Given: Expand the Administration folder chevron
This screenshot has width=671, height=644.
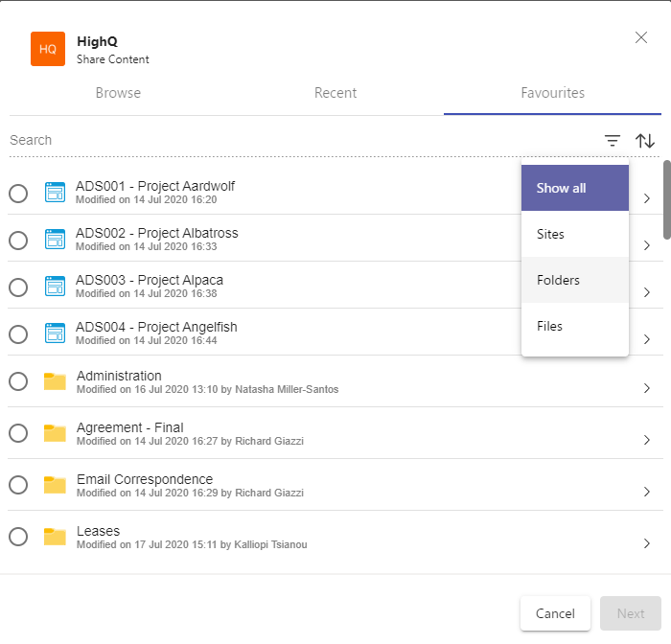Looking at the screenshot, I should click(647, 388).
